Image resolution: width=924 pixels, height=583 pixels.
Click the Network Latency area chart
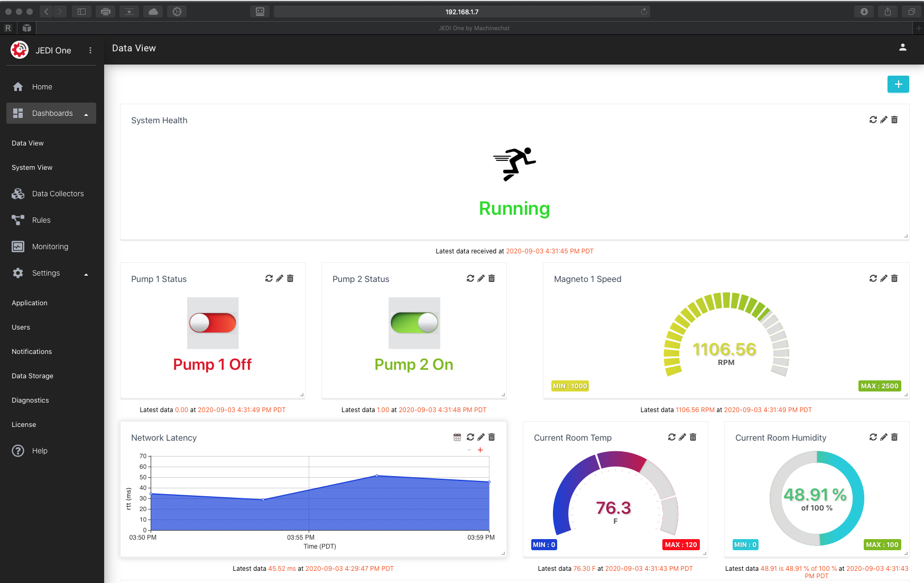(320, 493)
